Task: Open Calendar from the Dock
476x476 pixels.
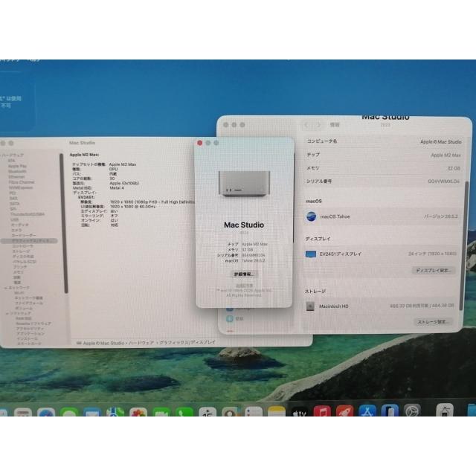Action: point(208,411)
